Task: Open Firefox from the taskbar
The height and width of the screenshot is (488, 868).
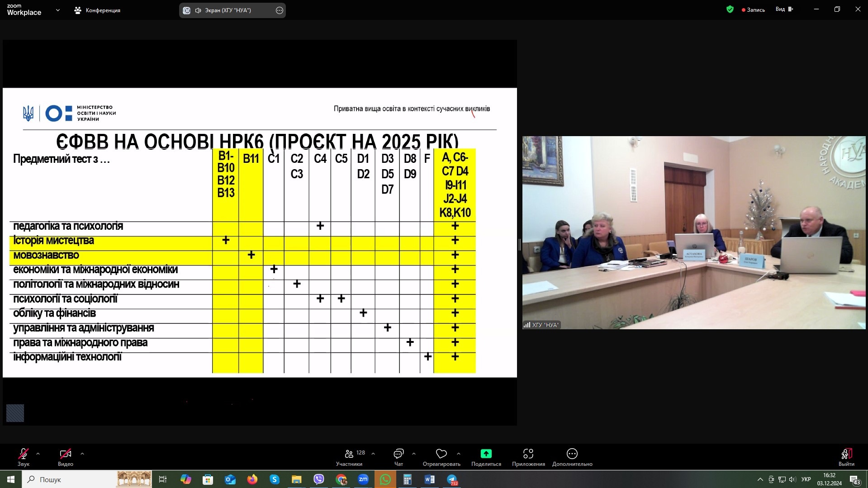Action: coord(252,479)
